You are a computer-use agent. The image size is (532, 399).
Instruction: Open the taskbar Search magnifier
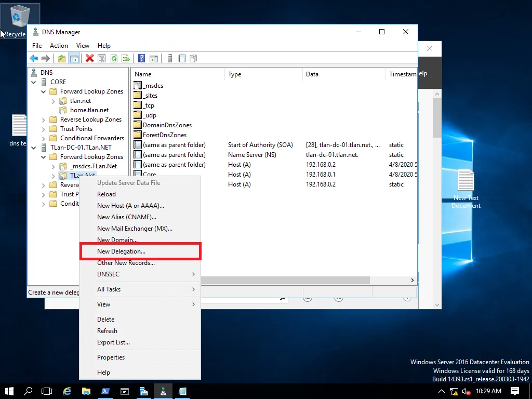[28, 391]
